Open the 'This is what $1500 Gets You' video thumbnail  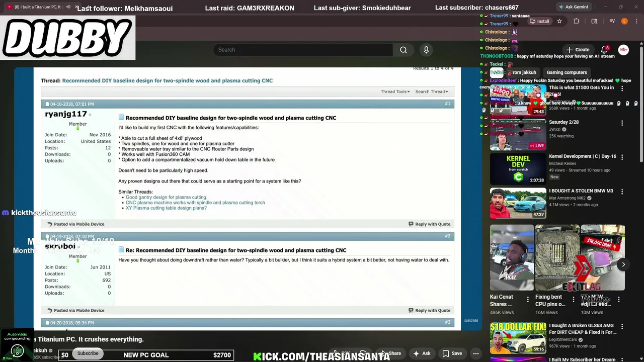pos(518,100)
